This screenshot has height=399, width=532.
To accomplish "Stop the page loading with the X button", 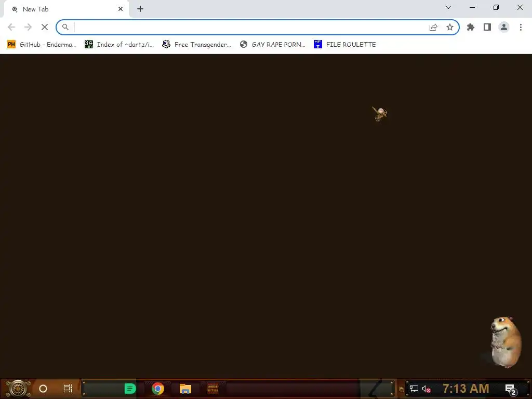I will (45, 27).
